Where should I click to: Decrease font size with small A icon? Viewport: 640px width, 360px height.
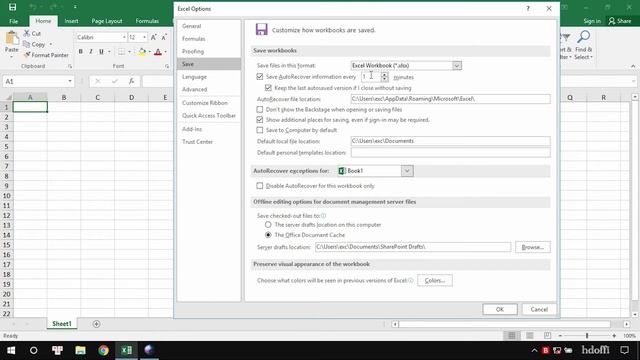164,37
